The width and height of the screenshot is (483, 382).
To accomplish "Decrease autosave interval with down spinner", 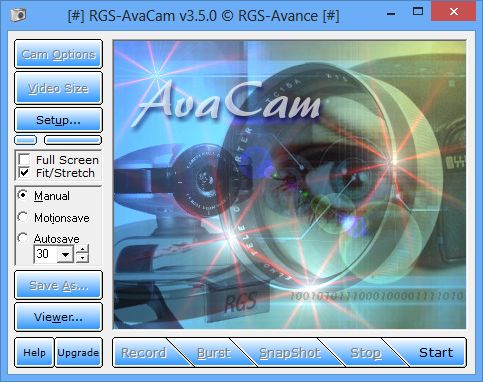I will 82,259.
